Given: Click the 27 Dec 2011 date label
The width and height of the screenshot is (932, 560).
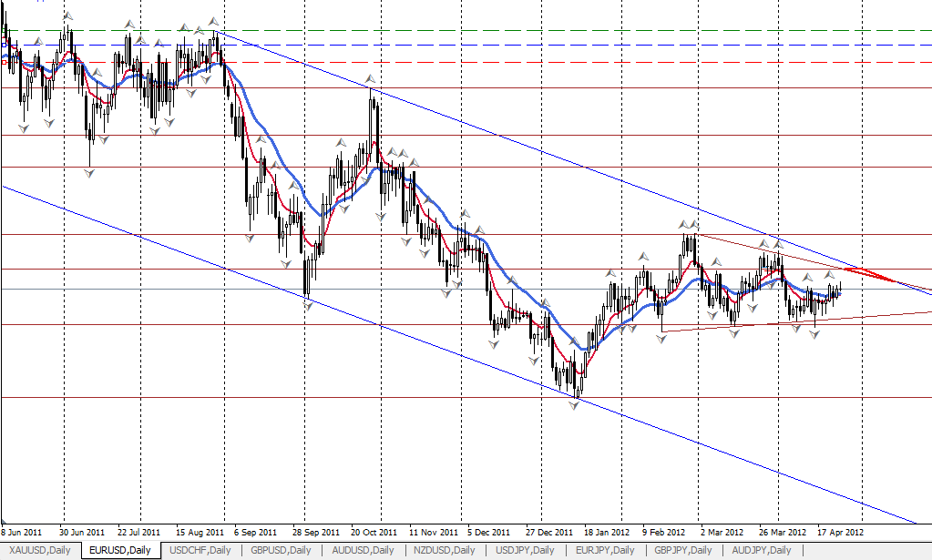Looking at the screenshot, I should click(549, 532).
